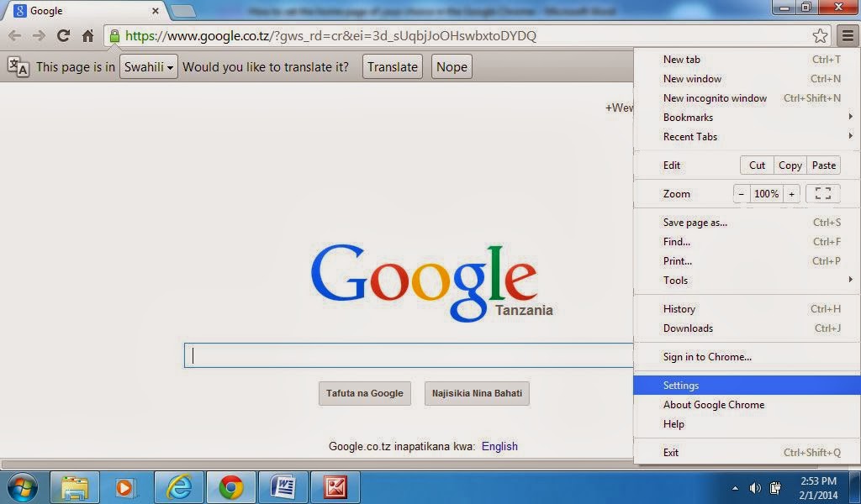
Task: Dismiss translation with Nope button
Action: tap(452, 67)
